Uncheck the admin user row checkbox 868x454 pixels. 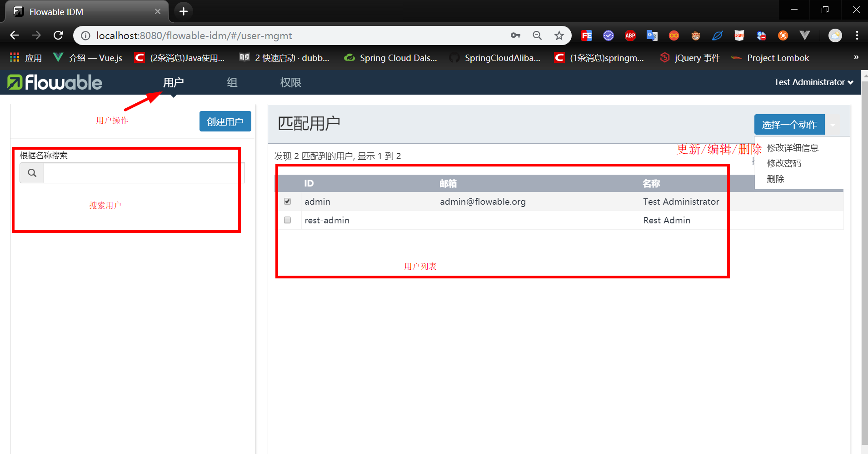287,201
